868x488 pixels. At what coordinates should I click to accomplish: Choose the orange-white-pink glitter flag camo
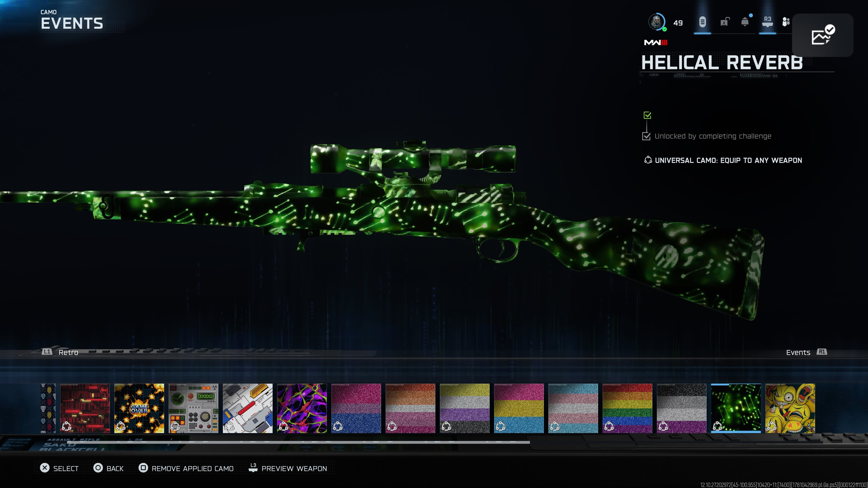pyautogui.click(x=410, y=408)
